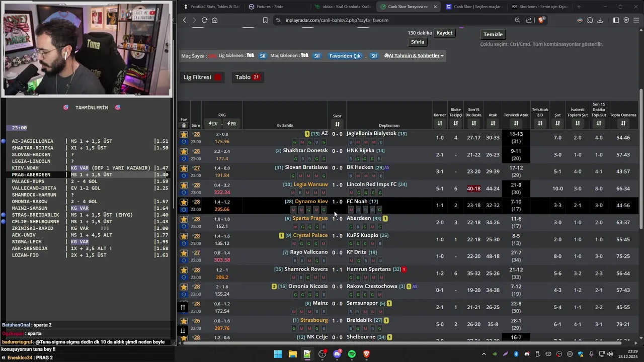644x362 pixels.
Task: Toggle favorite star for AZ match row
Action: [x=184, y=134]
